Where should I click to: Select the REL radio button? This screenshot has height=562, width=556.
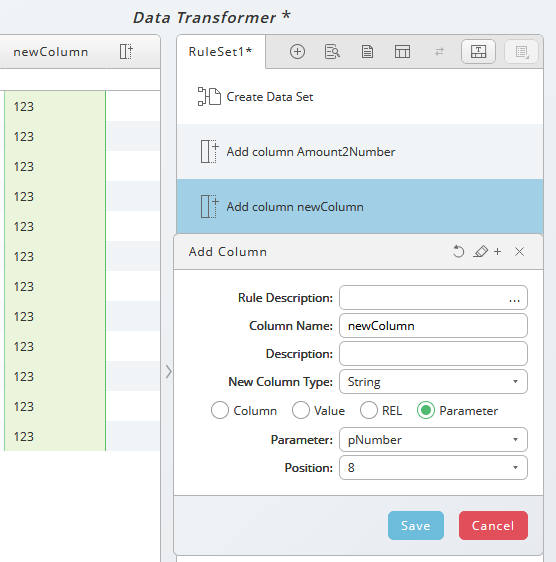pyautogui.click(x=369, y=410)
